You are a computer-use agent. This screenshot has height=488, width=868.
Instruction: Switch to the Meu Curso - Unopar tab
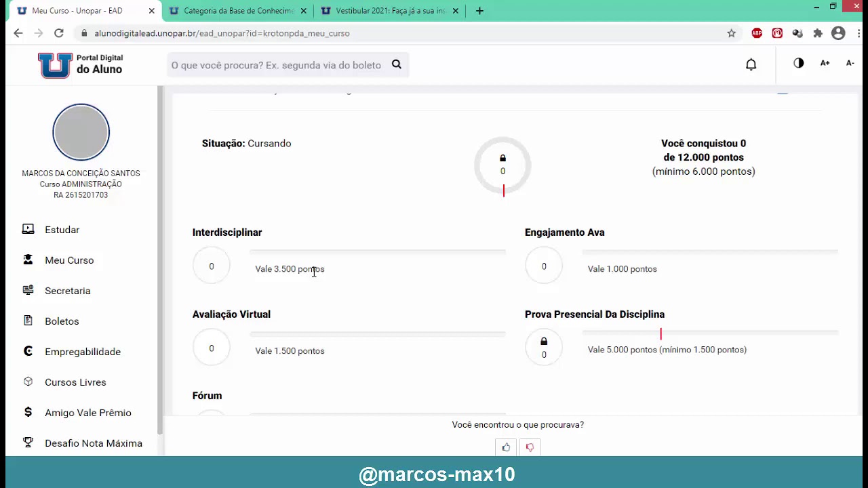pos(83,11)
